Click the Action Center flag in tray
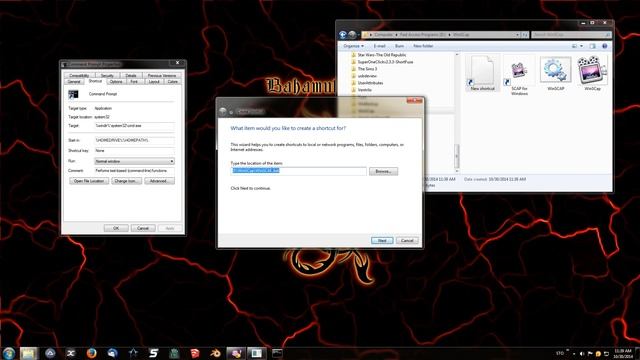This screenshot has height=360, width=640. (x=590, y=353)
